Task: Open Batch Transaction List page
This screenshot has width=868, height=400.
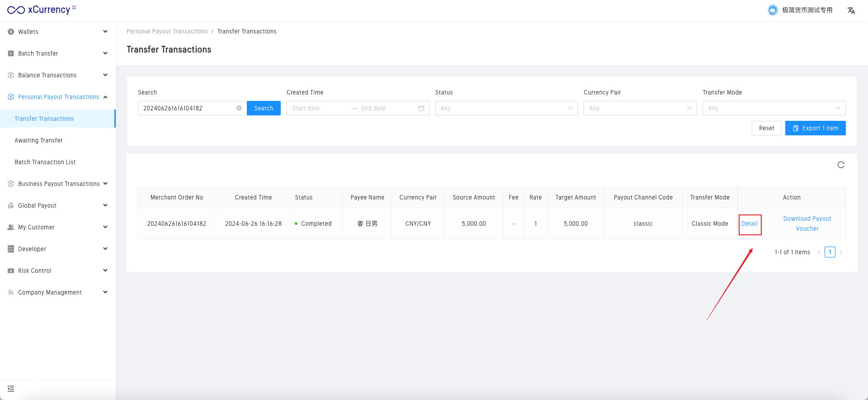Action: click(45, 162)
